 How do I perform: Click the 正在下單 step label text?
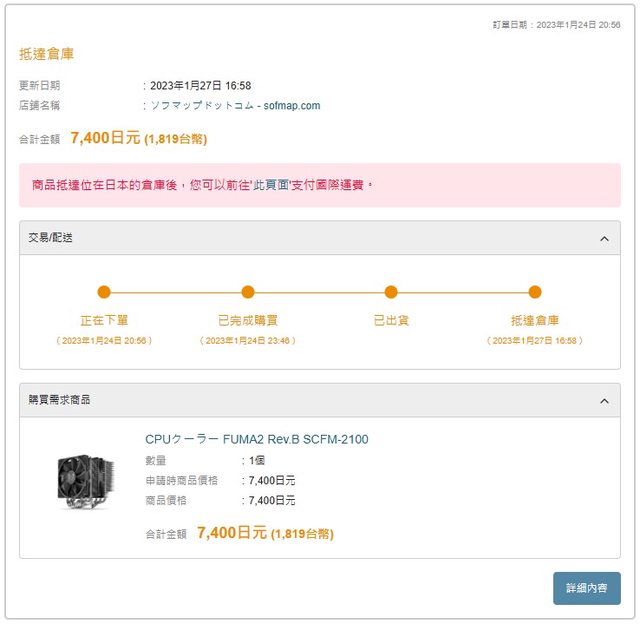click(104, 321)
